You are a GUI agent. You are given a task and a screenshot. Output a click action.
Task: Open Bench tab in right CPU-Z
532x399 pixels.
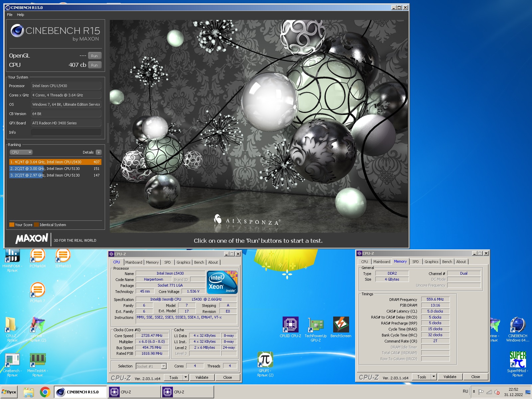[447, 262]
